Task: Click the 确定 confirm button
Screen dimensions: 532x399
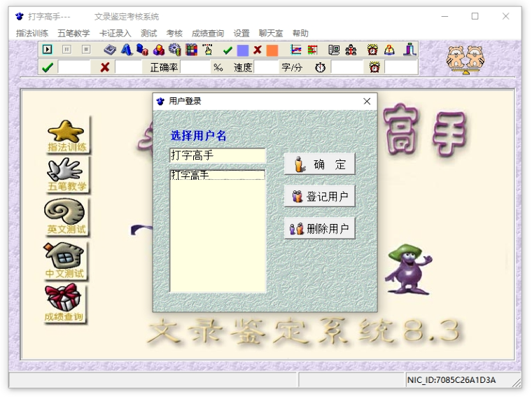Action: 319,164
